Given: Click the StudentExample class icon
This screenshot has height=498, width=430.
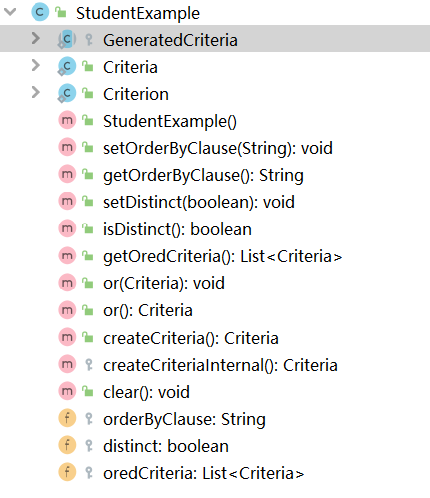Looking at the screenshot, I should point(40,12).
